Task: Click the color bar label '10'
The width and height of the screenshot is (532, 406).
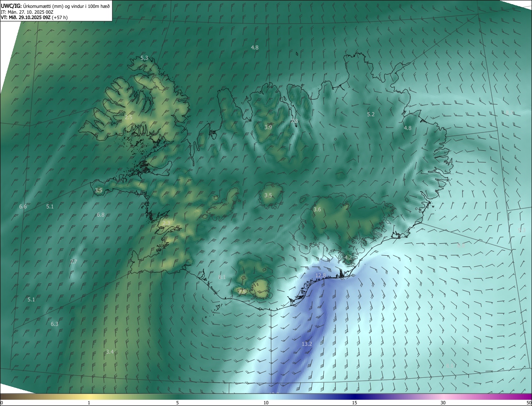Action: [x=266, y=403]
